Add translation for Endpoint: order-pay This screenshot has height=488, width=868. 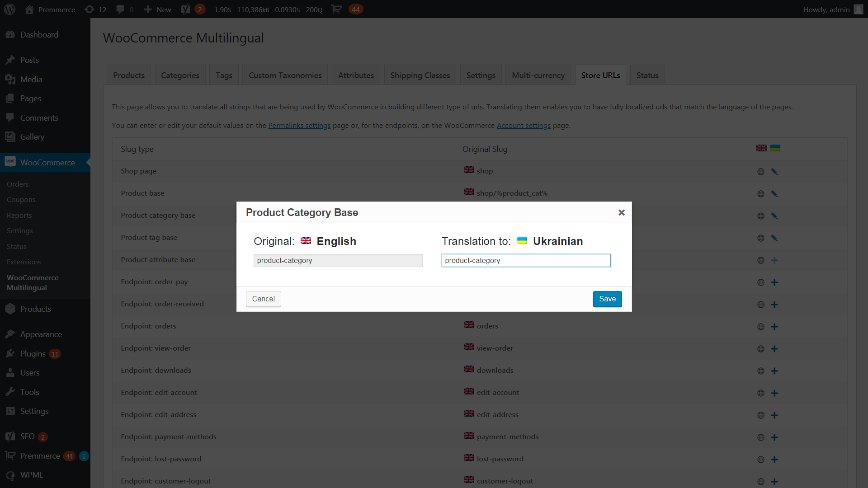[x=774, y=282]
